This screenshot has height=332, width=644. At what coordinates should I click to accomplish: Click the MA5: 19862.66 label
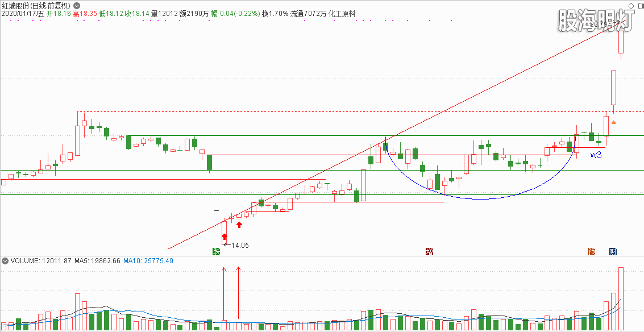pos(97,261)
